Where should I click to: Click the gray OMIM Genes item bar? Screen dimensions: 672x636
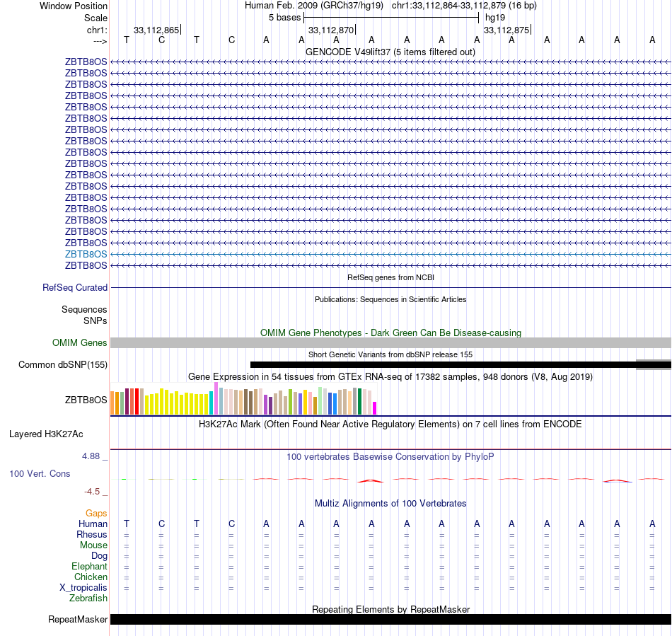click(x=390, y=342)
